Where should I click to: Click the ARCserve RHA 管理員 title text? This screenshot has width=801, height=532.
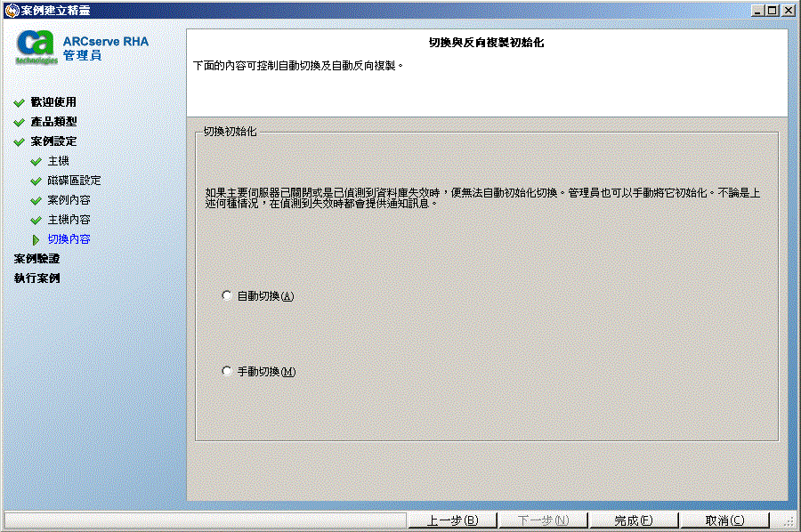coord(106,48)
